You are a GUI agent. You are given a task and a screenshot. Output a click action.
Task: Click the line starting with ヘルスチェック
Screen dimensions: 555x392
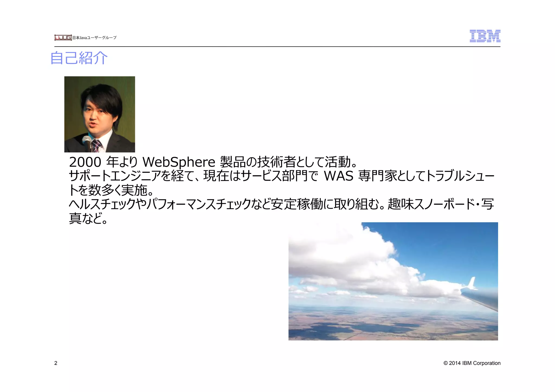click(x=281, y=204)
